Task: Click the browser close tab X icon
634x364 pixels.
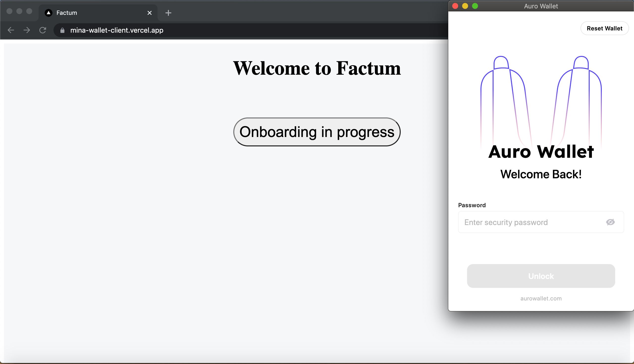Action: click(149, 13)
